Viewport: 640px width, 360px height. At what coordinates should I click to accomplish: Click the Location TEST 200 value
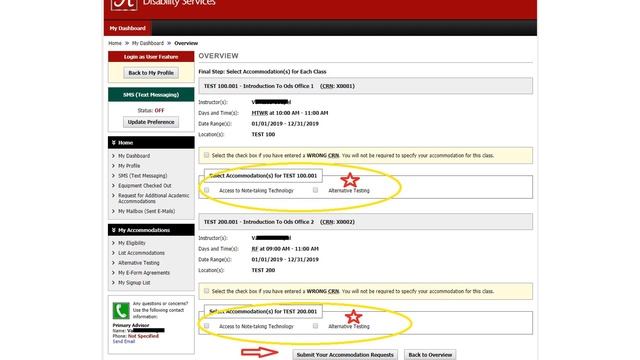pyautogui.click(x=263, y=270)
